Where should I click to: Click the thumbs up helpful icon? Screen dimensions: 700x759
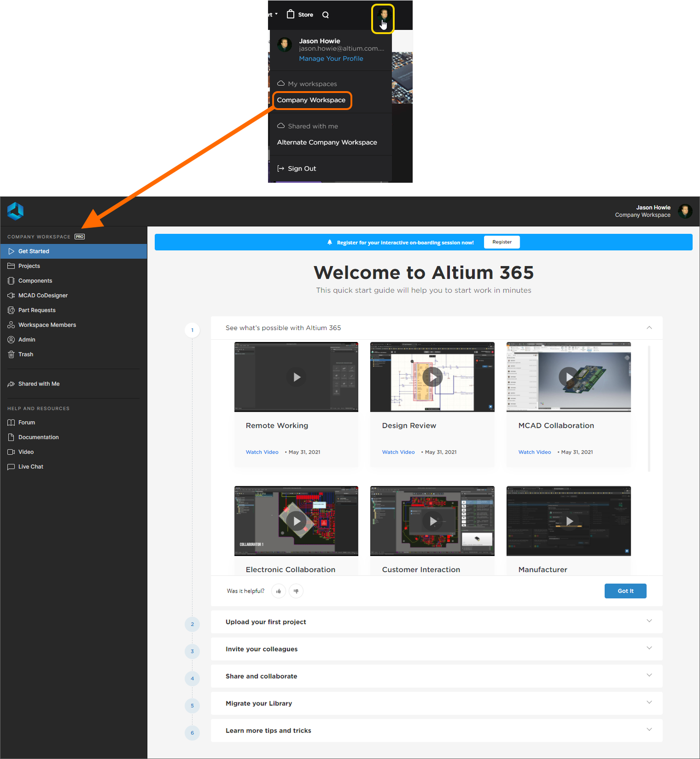279,591
